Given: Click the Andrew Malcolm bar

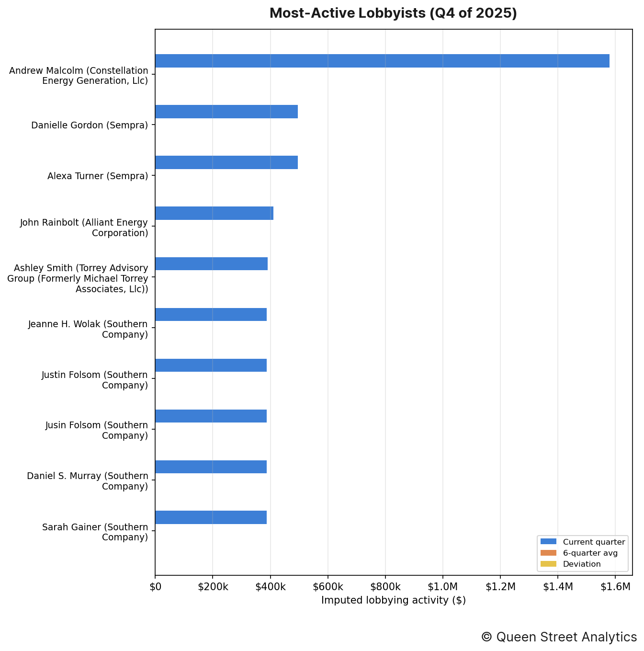Looking at the screenshot, I should coord(382,61).
